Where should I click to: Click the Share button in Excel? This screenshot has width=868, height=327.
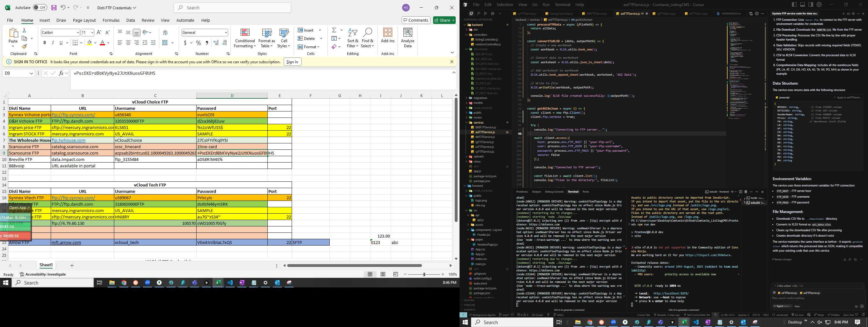click(445, 20)
